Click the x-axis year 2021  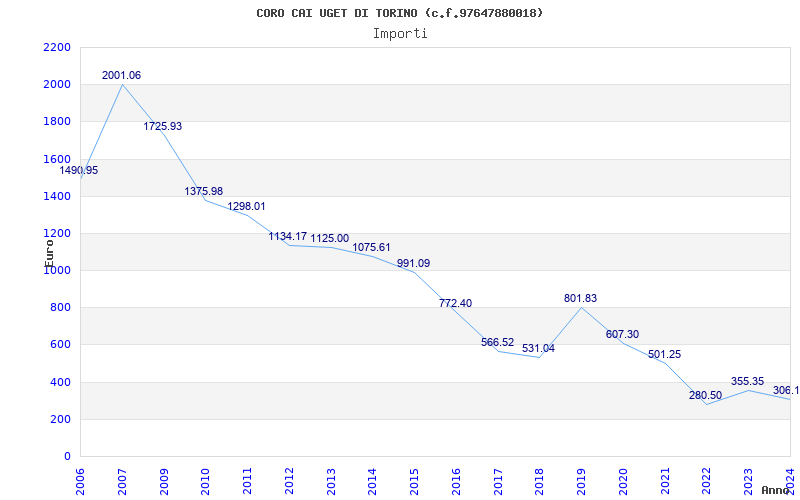click(665, 482)
